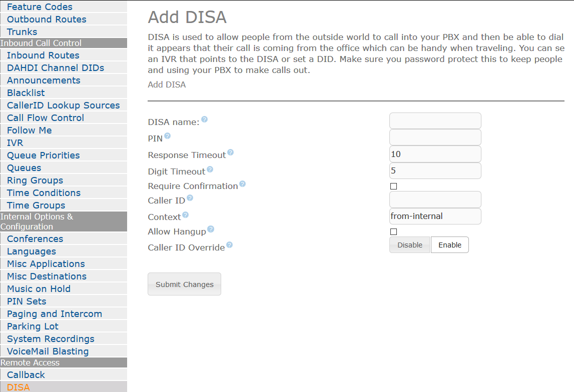Show help for Allow Hangup
The image size is (574, 392).
pyautogui.click(x=210, y=229)
